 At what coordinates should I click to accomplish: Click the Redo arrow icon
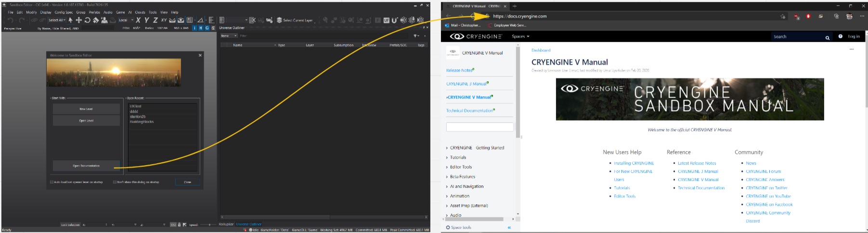22,20
